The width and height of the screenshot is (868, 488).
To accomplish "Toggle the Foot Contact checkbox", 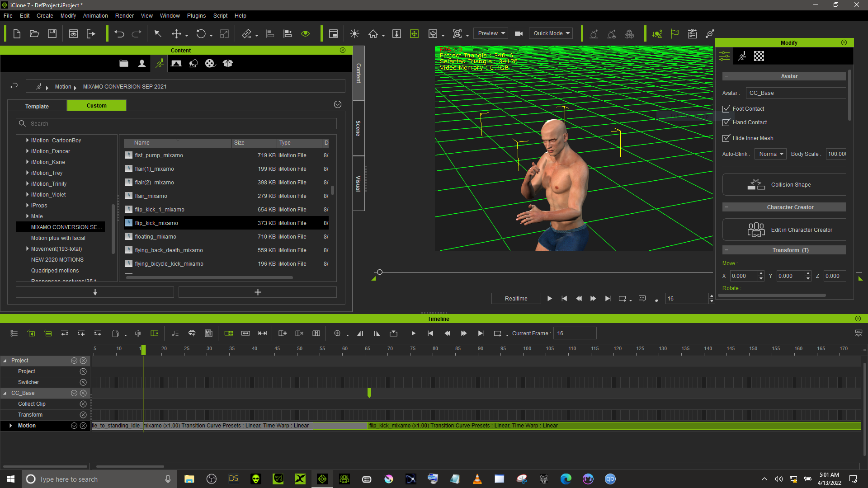I will (x=726, y=109).
